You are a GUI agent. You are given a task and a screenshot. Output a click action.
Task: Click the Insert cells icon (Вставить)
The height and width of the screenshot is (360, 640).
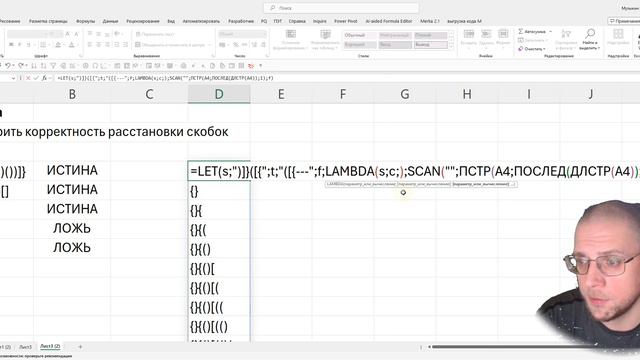coord(469,34)
